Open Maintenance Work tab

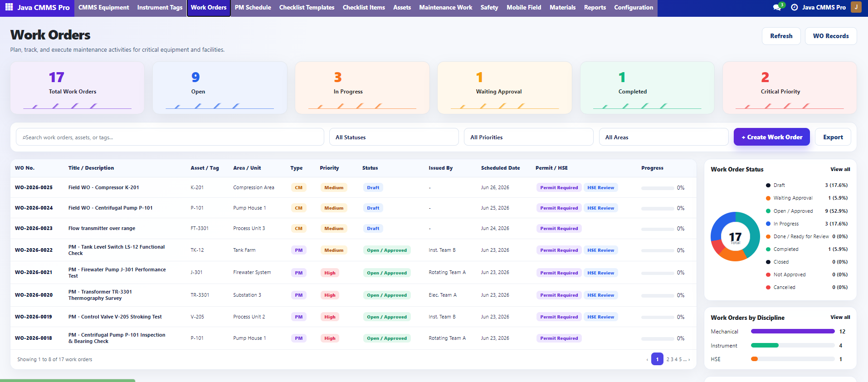click(445, 7)
